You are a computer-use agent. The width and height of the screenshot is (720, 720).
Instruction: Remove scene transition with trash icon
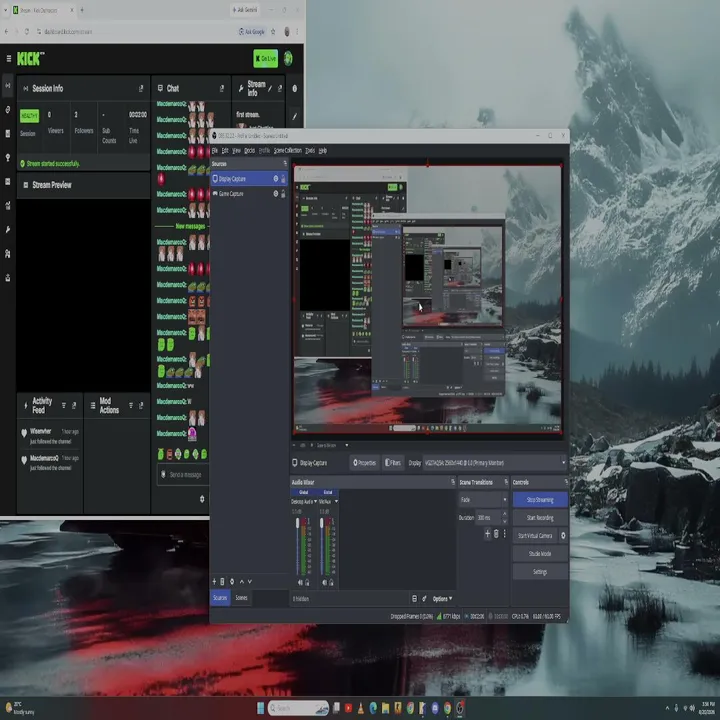point(496,534)
